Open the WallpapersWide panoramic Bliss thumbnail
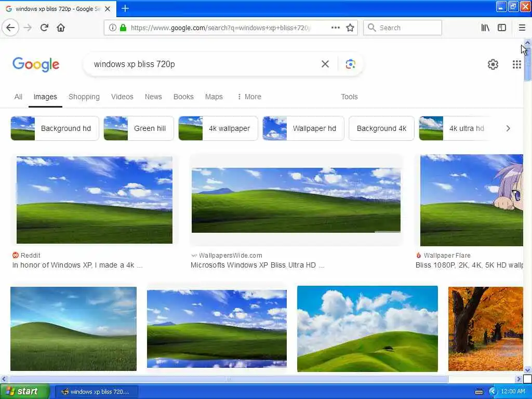Image resolution: width=532 pixels, height=399 pixels. pyautogui.click(x=296, y=200)
